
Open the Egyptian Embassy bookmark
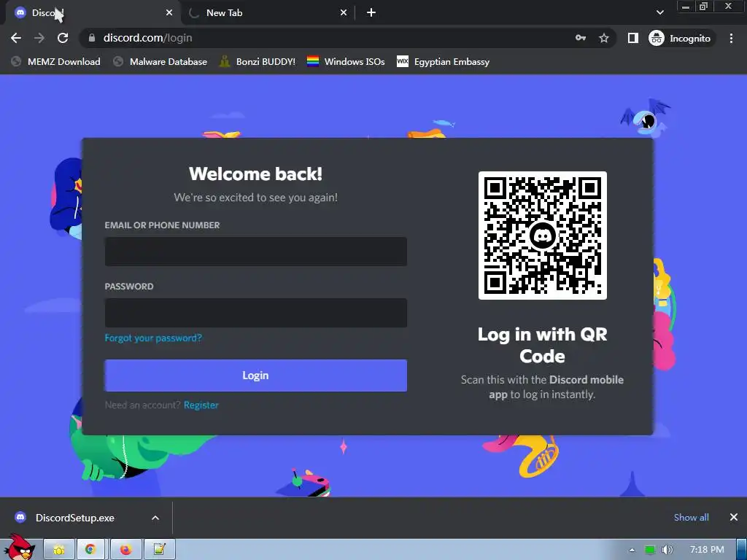coord(443,62)
